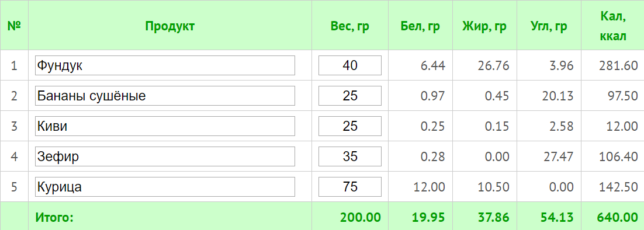Click the Итого total calories 640.00

(615, 217)
